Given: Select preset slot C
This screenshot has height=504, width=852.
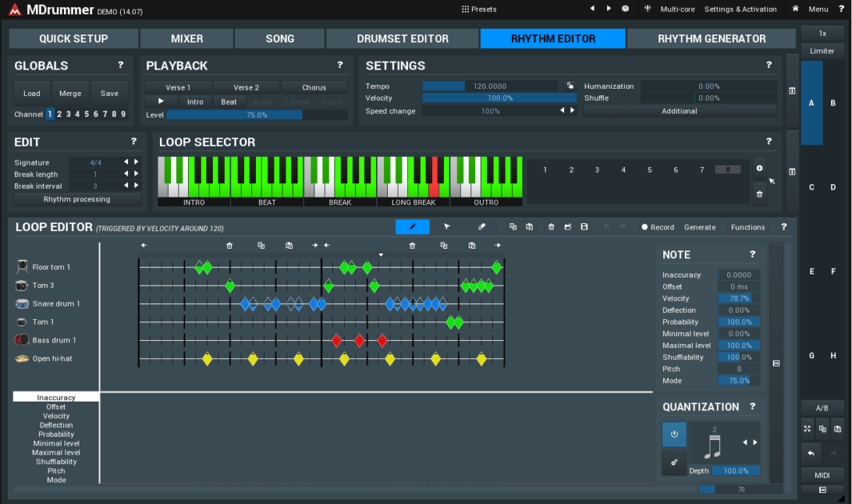Looking at the screenshot, I should 812,187.
